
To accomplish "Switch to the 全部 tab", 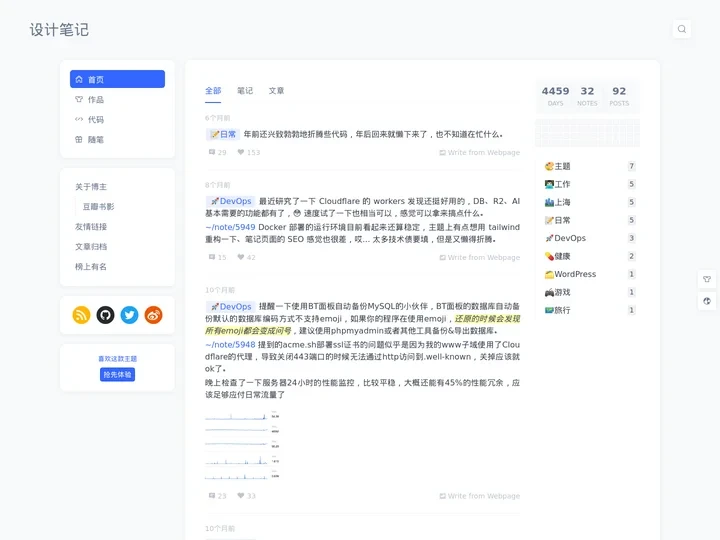I will pos(213,91).
